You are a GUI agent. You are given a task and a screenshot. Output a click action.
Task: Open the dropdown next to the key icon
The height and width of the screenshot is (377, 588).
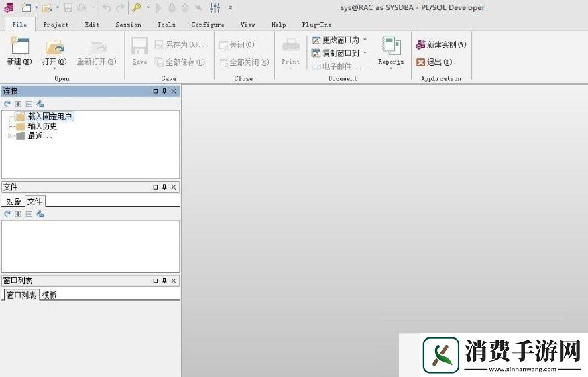pyautogui.click(x=148, y=7)
